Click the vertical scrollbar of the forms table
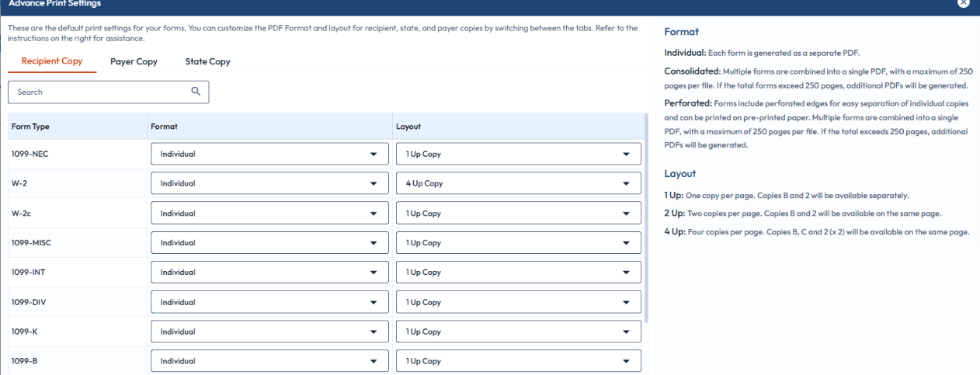This screenshot has height=375, width=980. click(646, 217)
